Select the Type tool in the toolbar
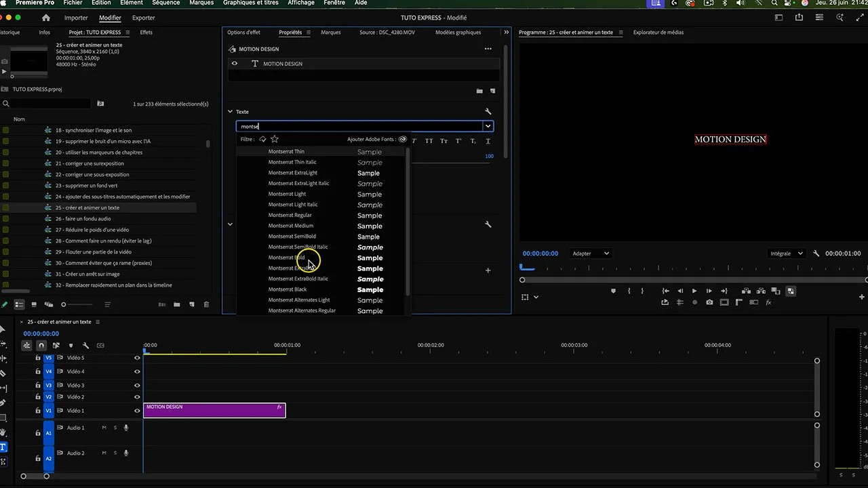Viewport: 868px width, 488px height. coord(3,447)
